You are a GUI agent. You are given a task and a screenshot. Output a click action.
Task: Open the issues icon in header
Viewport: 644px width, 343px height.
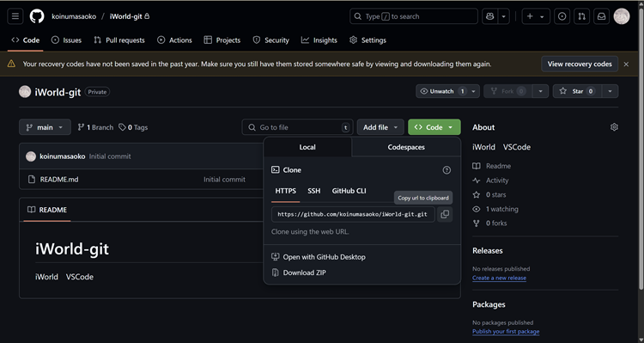[x=562, y=16]
